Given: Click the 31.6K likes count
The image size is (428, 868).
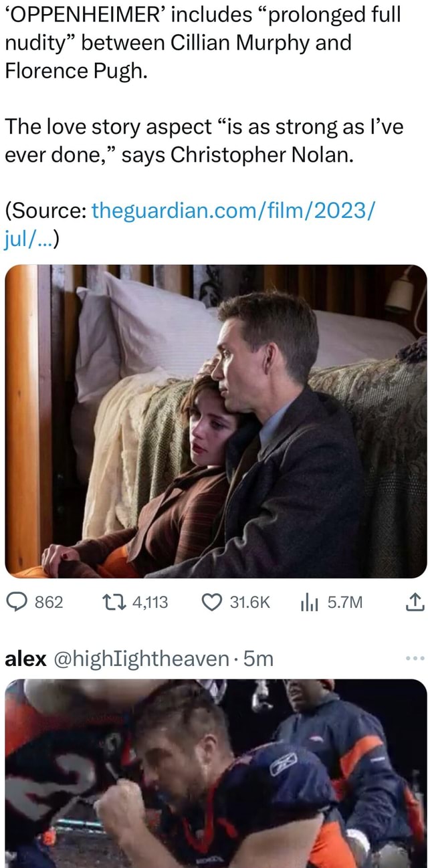Looking at the screenshot, I should click(x=249, y=602).
